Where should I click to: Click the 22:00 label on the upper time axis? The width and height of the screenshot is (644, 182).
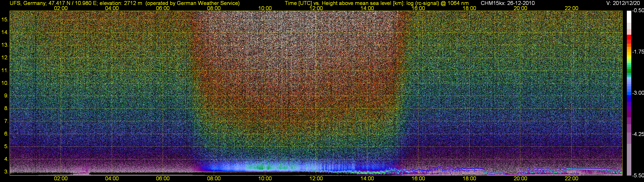tap(571, 8)
